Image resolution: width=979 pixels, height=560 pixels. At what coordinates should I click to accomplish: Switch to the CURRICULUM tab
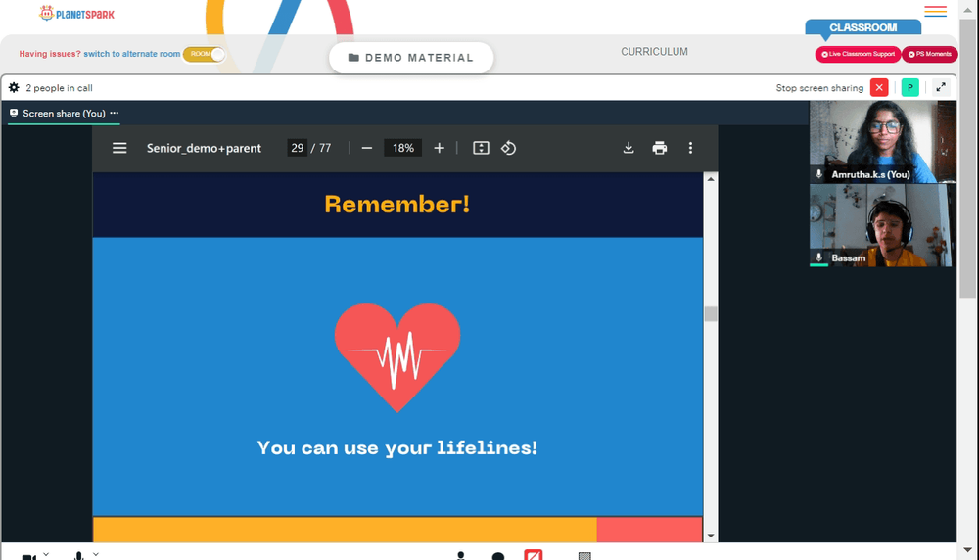[654, 52]
